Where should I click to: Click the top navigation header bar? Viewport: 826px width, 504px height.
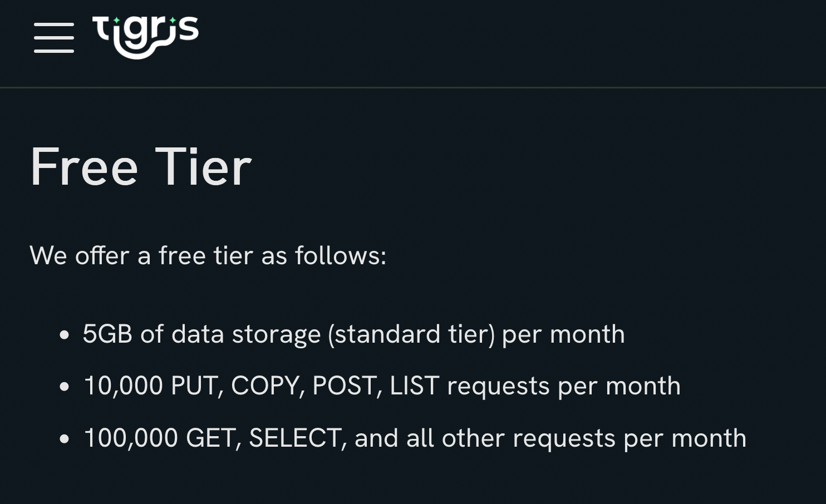pyautogui.click(x=413, y=43)
